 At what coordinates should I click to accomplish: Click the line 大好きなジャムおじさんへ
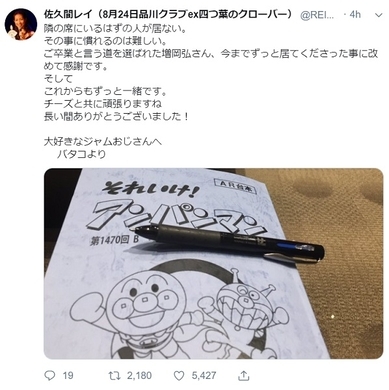103,141
